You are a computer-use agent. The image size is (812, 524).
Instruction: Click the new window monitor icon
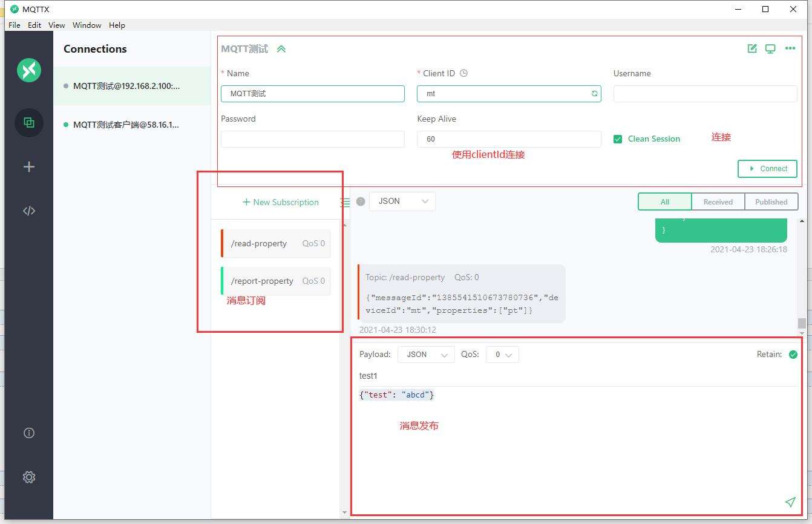(770, 48)
